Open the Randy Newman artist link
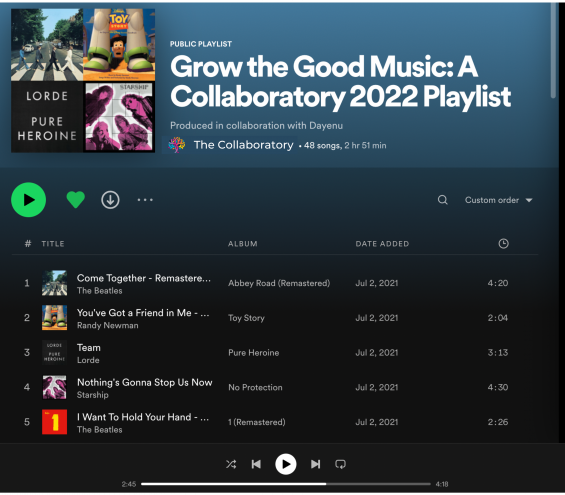The width and height of the screenshot is (565, 495). [x=108, y=325]
